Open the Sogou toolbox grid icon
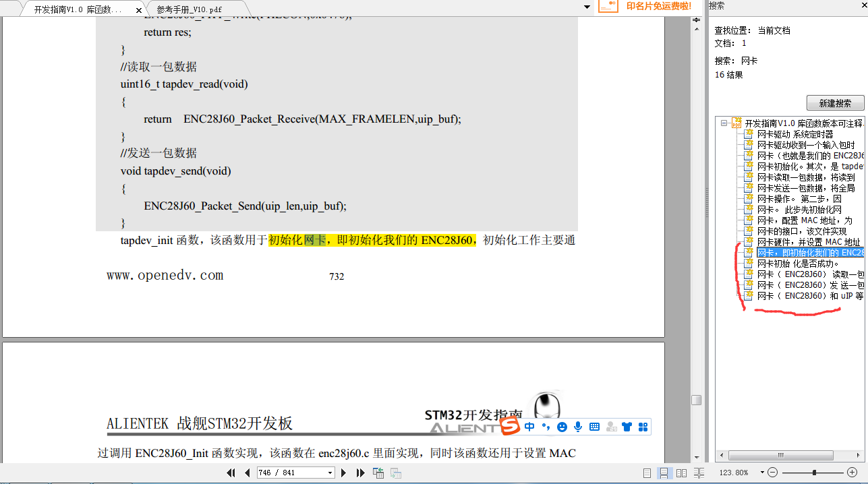 643,427
